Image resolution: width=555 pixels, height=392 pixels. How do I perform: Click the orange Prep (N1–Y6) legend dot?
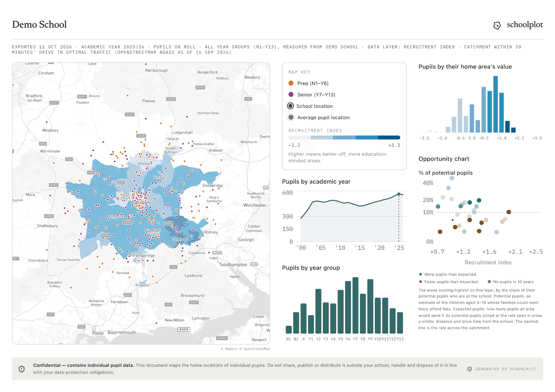coord(291,83)
